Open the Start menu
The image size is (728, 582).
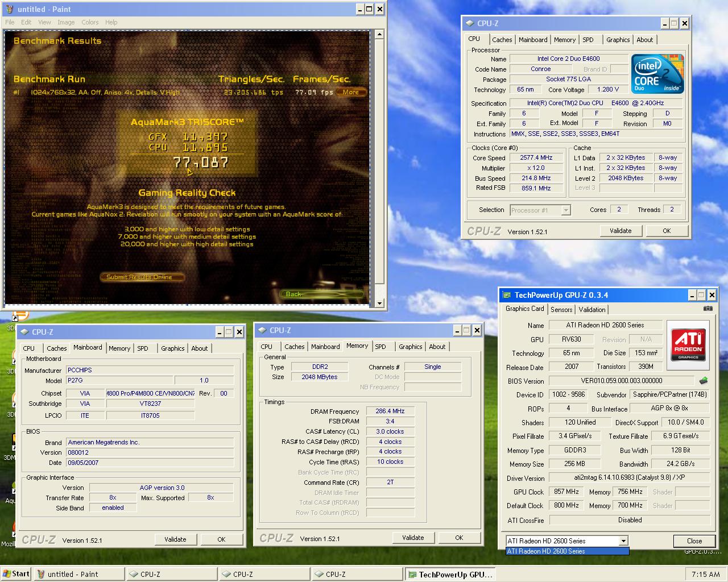(x=16, y=574)
